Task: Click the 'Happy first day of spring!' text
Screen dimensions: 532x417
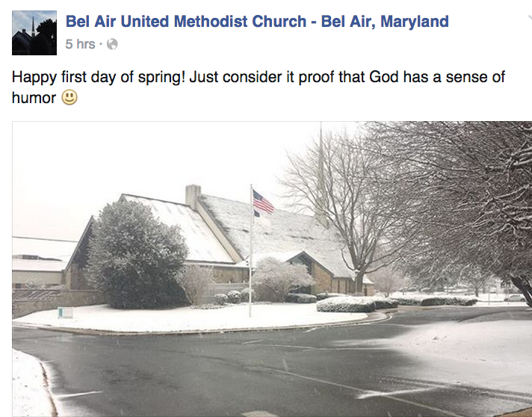Action: (97, 78)
